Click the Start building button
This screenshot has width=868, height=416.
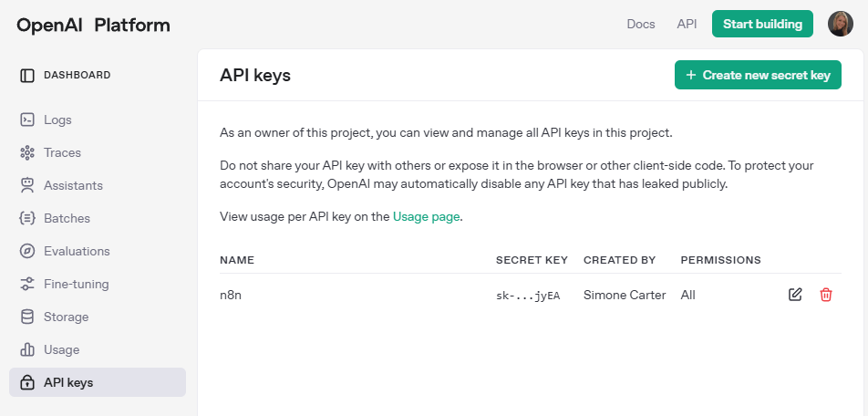point(762,25)
